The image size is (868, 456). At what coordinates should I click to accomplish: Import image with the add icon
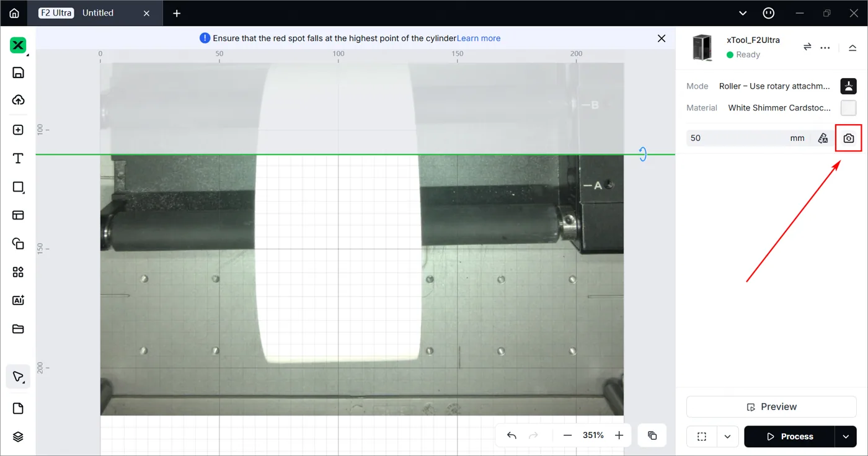click(18, 130)
